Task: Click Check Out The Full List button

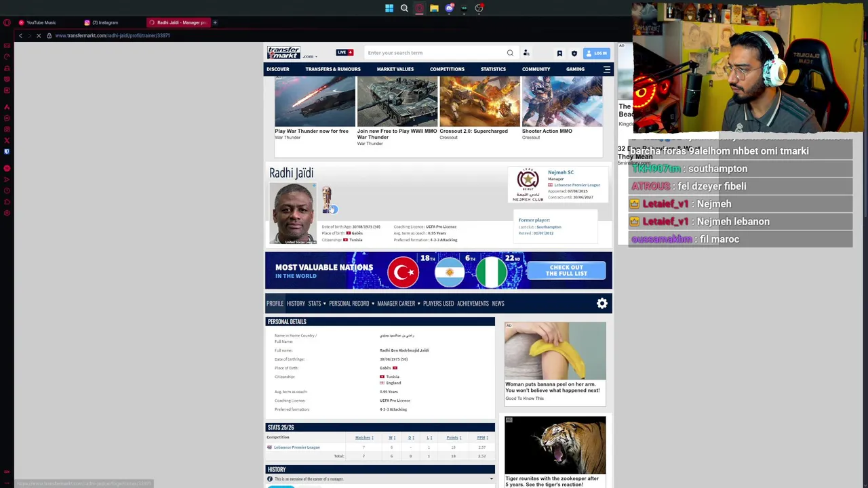Action: pos(566,270)
